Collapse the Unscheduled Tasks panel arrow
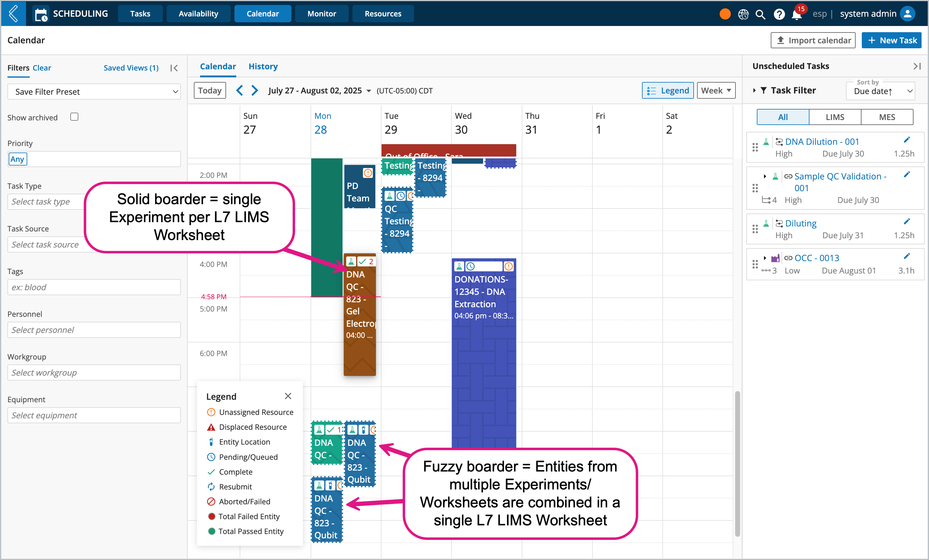The height and width of the screenshot is (560, 929). pyautogui.click(x=917, y=66)
